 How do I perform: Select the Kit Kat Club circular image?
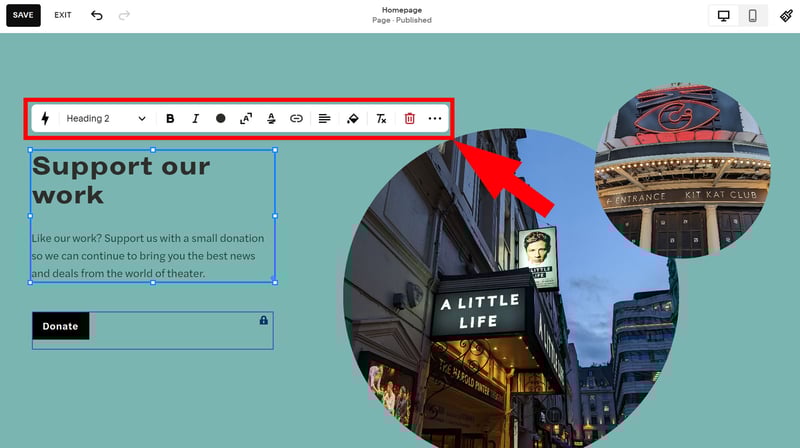[x=683, y=170]
